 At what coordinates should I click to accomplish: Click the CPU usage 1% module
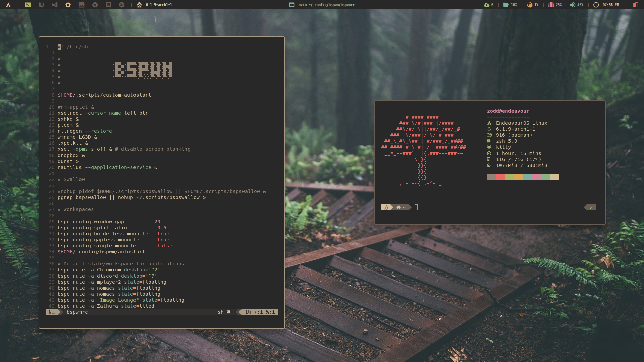(533, 5)
